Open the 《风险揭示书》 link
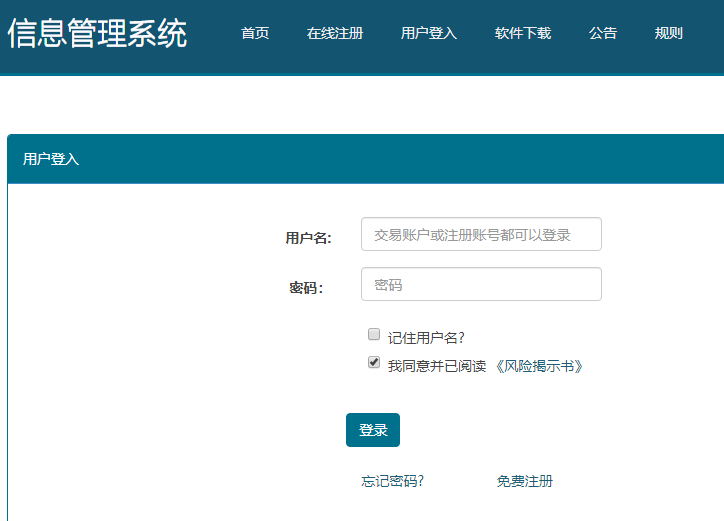 click(539, 366)
